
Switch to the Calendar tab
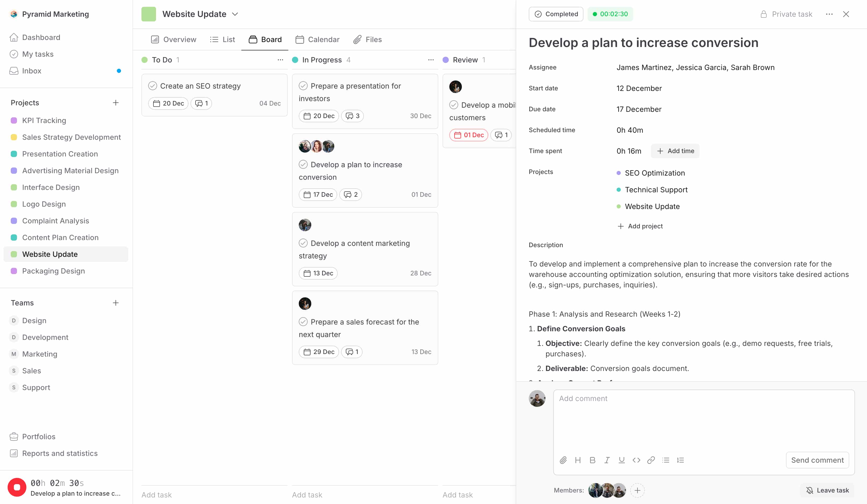click(318, 39)
